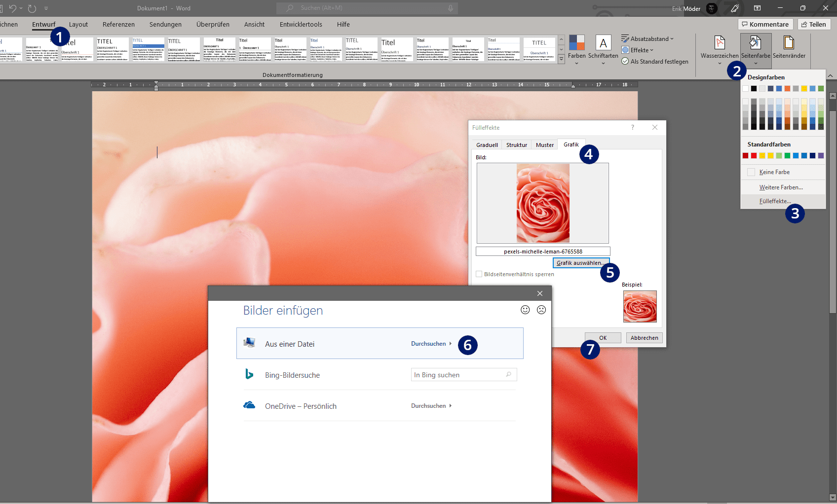Click the Undo arrow in title bar

coord(13,8)
